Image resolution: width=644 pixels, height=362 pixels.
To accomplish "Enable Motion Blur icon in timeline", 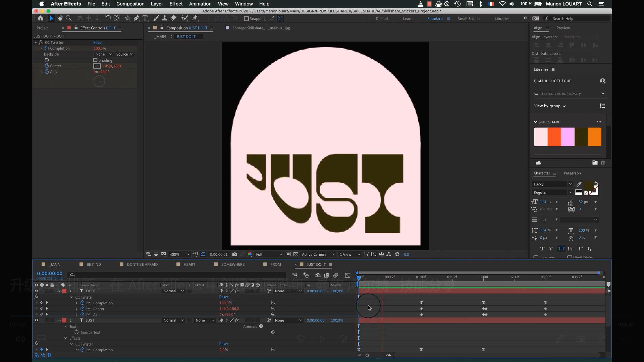I will (336, 275).
